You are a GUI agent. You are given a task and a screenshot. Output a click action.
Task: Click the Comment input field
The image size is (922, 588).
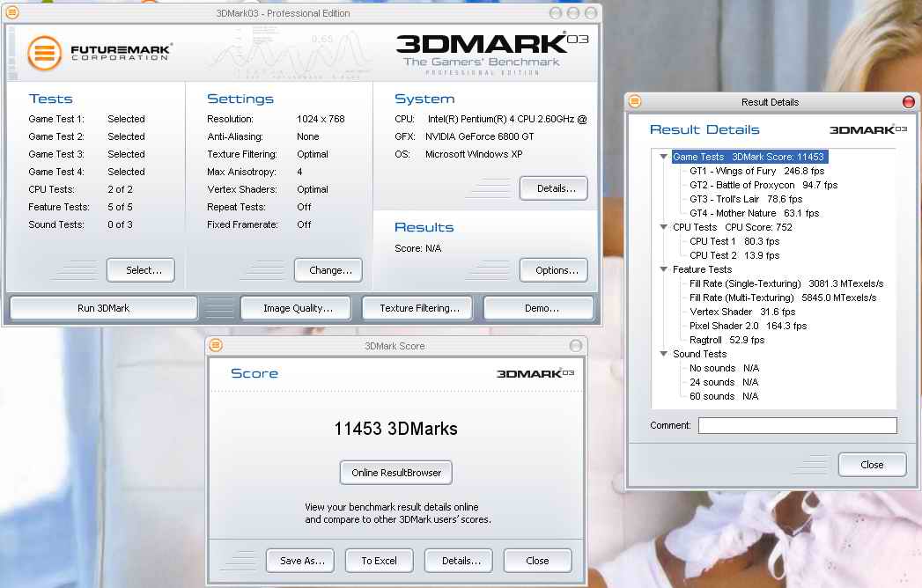tap(797, 425)
